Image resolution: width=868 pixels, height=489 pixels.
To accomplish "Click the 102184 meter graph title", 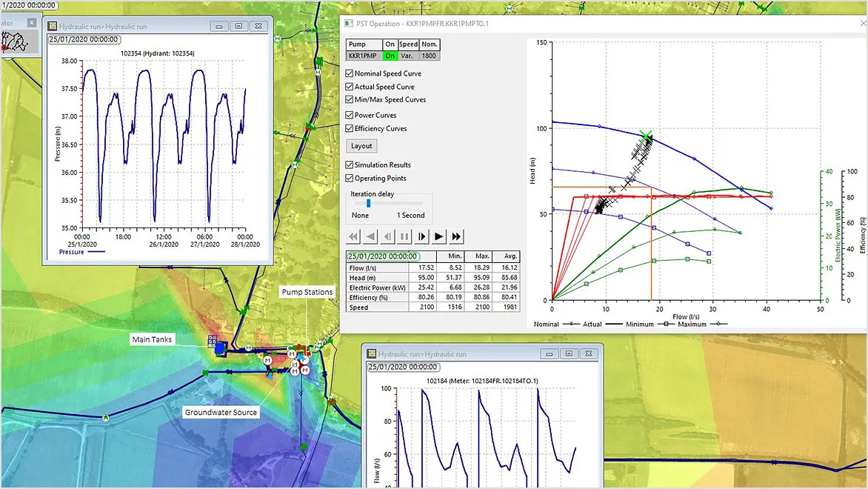I will coord(482,381).
